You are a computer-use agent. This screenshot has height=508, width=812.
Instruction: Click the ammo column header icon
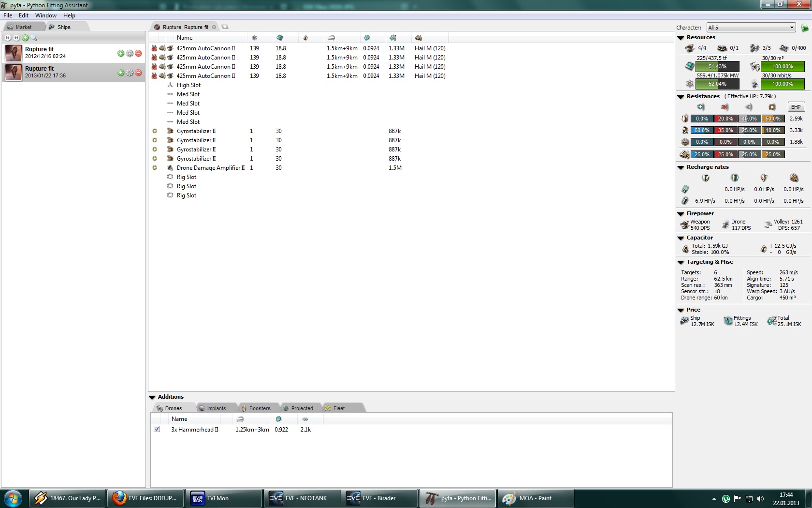(x=419, y=38)
